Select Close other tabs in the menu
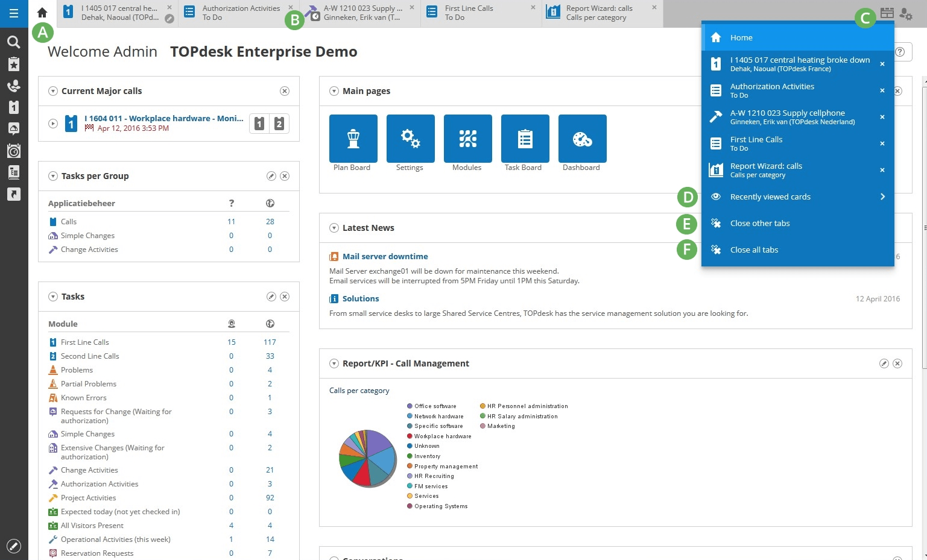The image size is (927, 560). point(797,223)
